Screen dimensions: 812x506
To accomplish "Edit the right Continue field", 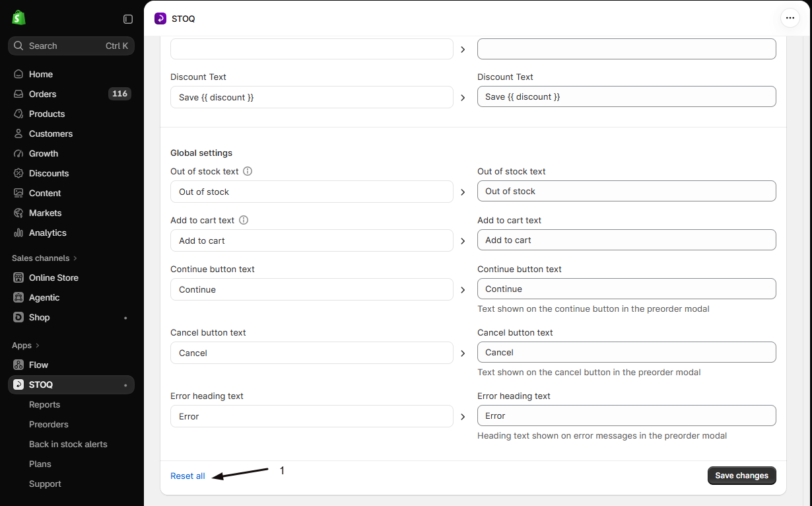I will pos(626,289).
